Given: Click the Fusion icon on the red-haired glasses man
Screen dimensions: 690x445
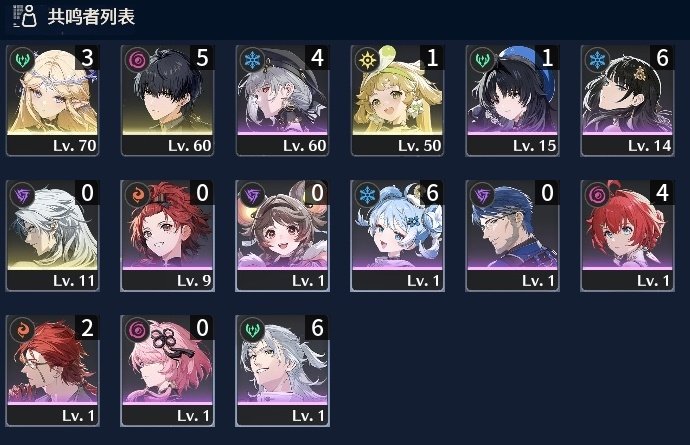Looking at the screenshot, I should (22, 330).
